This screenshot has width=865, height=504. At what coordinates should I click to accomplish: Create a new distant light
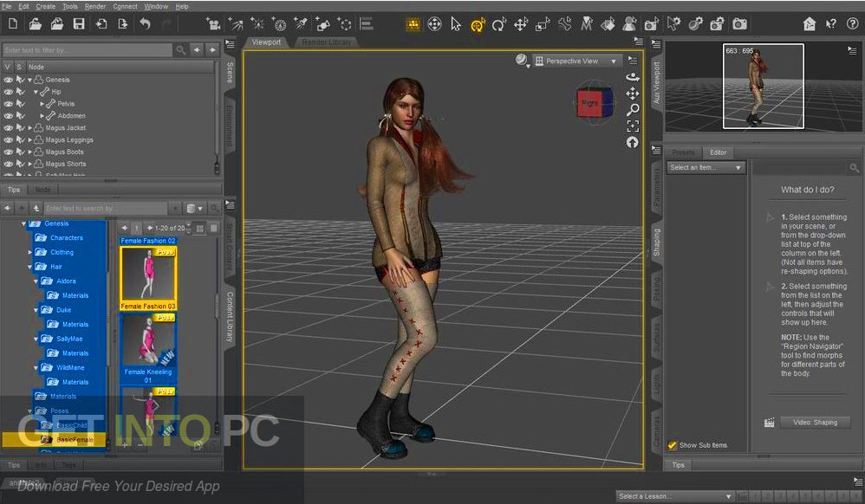coord(236,24)
